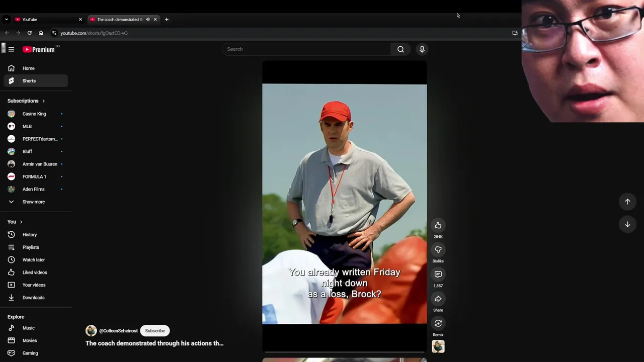Go back in the browser
The width and height of the screenshot is (644, 362).
click(7, 33)
